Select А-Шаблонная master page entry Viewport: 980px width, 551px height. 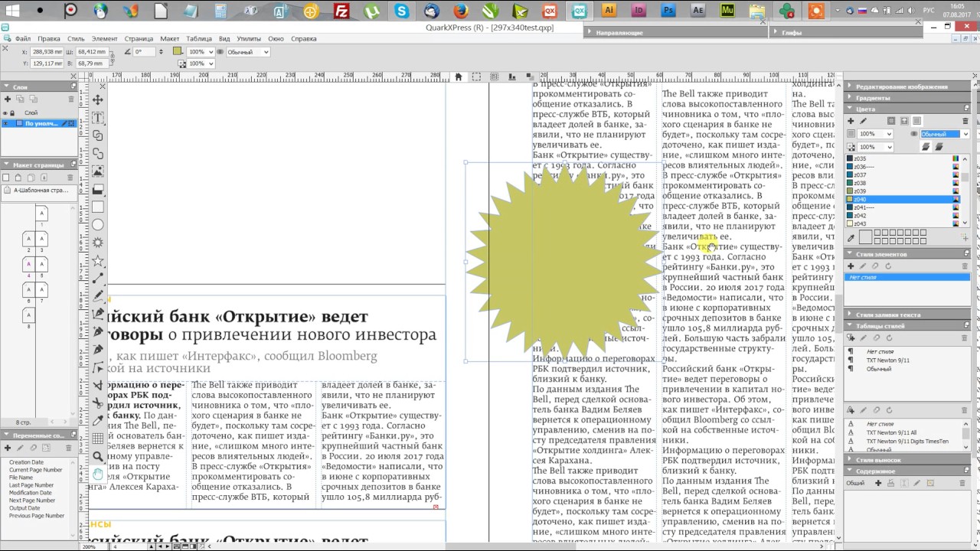click(x=38, y=191)
